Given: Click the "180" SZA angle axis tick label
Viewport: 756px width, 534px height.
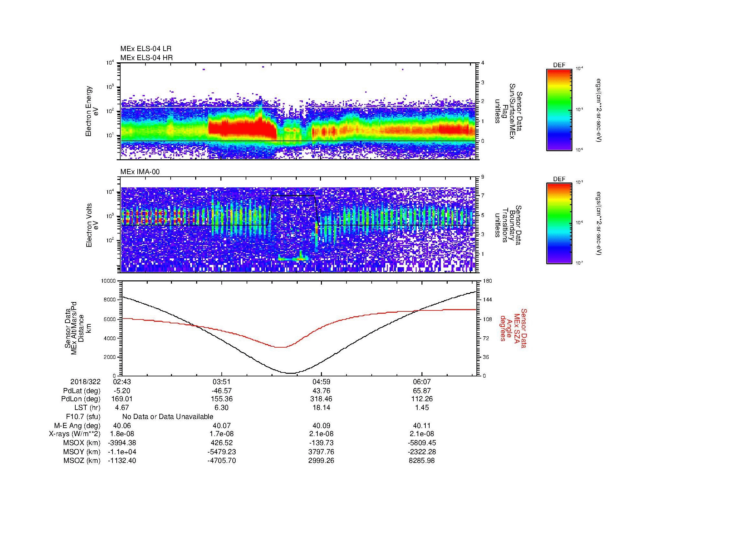Looking at the screenshot, I should click(x=487, y=281).
